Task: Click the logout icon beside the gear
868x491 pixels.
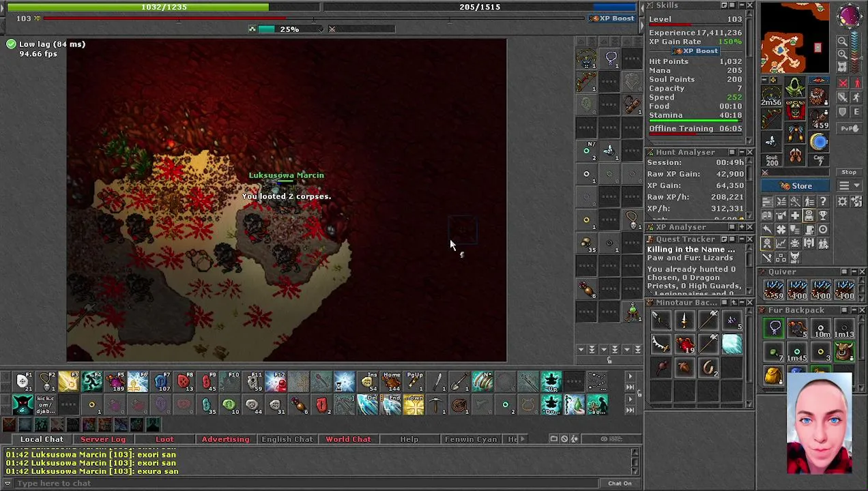Action: click(x=856, y=201)
